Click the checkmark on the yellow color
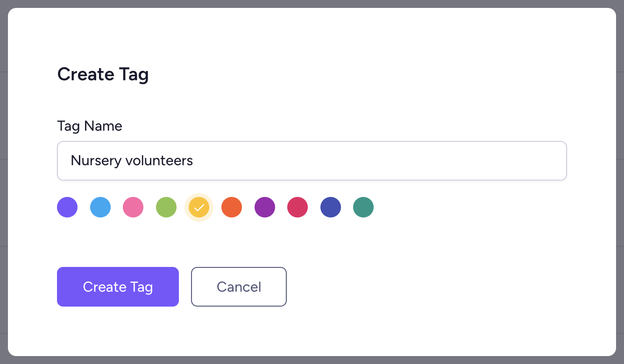This screenshot has height=364, width=624. click(199, 208)
